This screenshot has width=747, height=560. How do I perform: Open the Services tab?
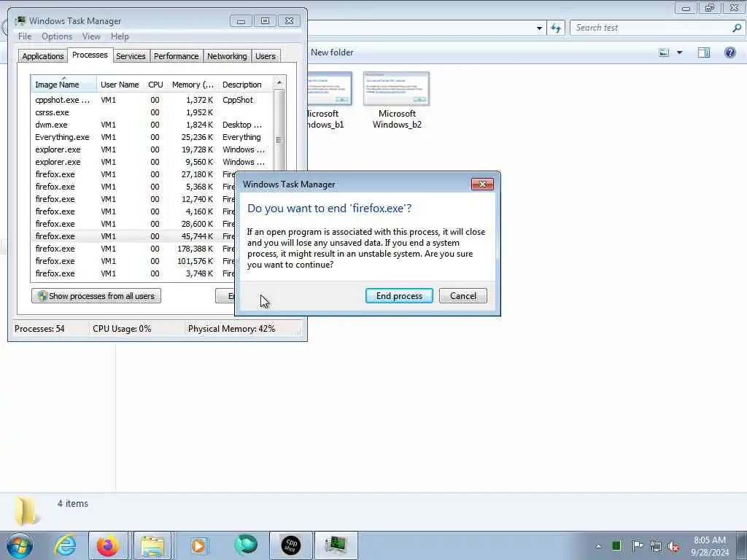click(x=131, y=56)
